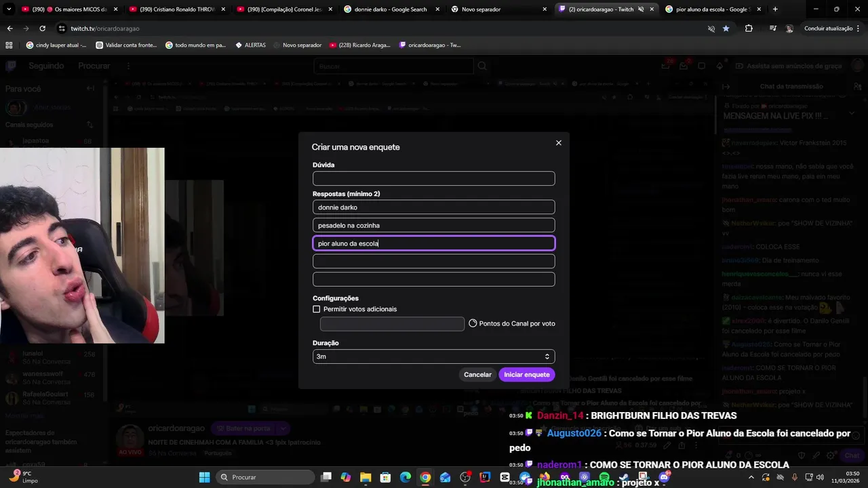868x488 pixels.
Task: Click the taskbar microphone icon
Action: tap(795, 477)
